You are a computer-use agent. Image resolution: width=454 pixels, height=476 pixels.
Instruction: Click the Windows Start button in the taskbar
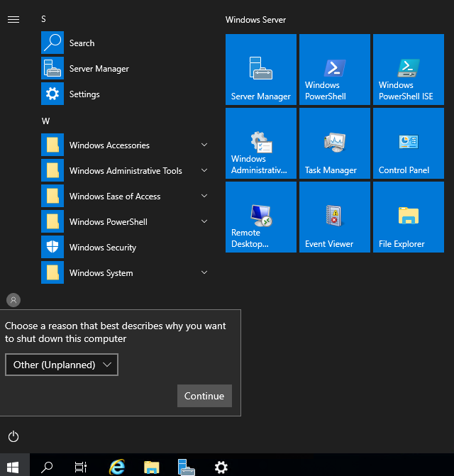click(x=13, y=467)
